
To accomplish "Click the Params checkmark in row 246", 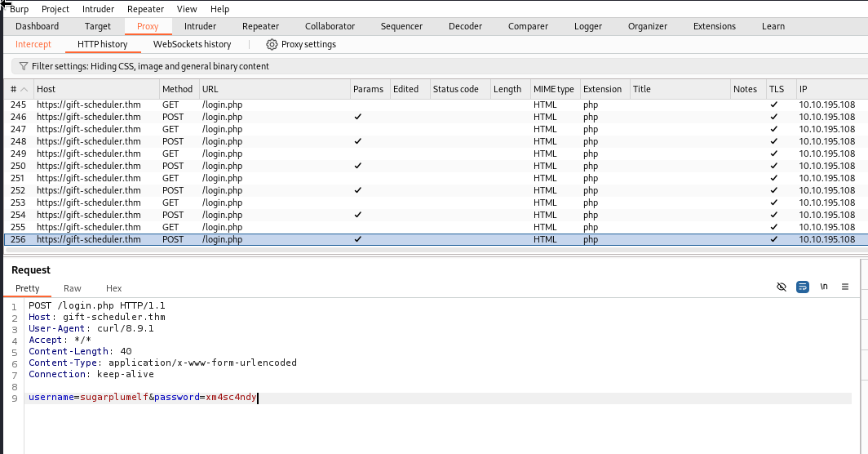I will [357, 117].
